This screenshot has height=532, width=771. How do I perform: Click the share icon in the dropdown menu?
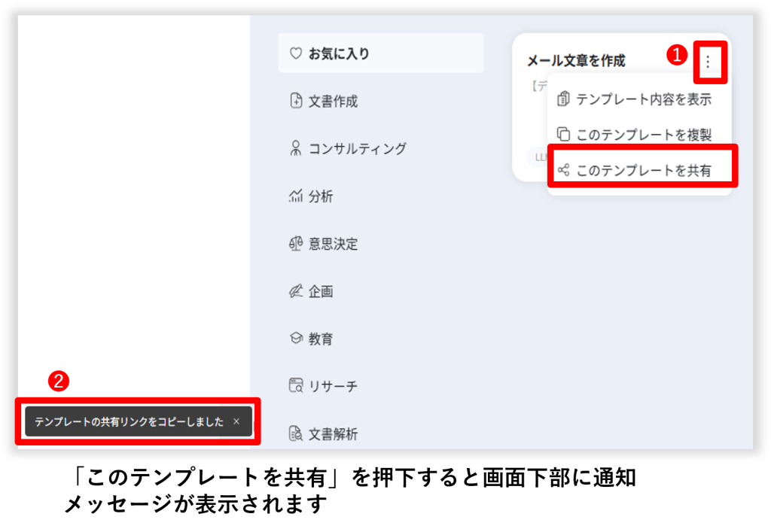(x=563, y=170)
